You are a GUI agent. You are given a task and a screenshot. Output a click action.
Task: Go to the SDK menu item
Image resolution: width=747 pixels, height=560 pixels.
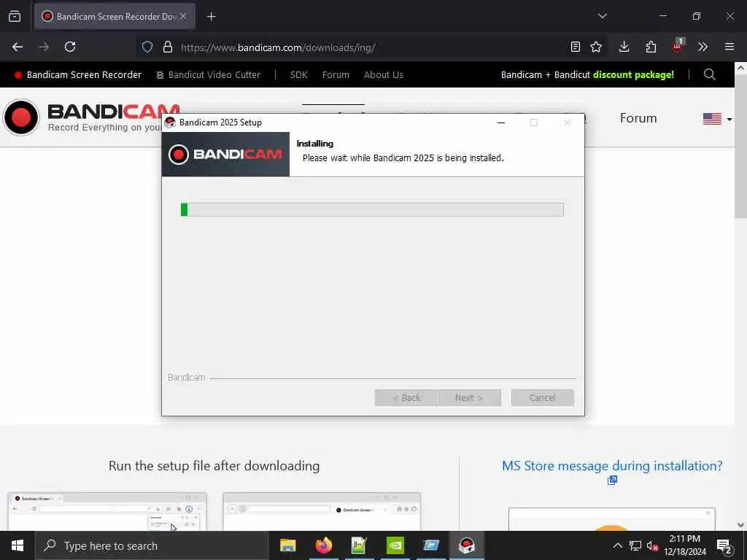pos(298,75)
